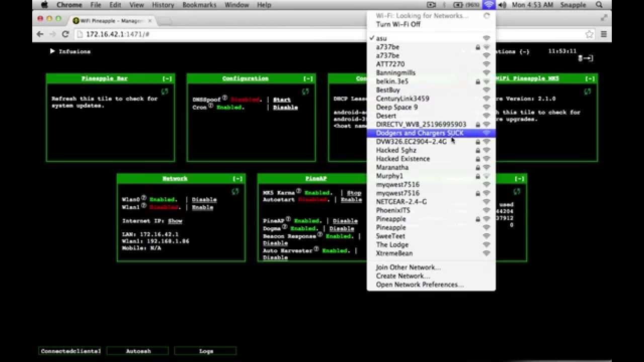This screenshot has width=644, height=362.
Task: Open Chrome's hamburger menu
Action: (603, 34)
